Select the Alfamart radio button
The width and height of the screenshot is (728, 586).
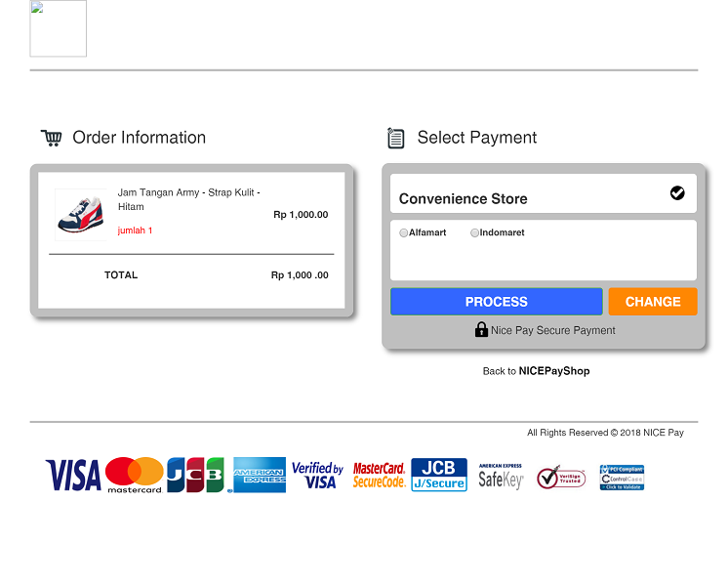tap(403, 232)
